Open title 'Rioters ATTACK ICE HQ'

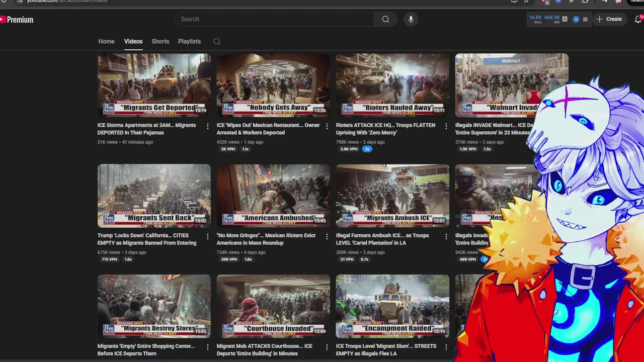pyautogui.click(x=386, y=129)
